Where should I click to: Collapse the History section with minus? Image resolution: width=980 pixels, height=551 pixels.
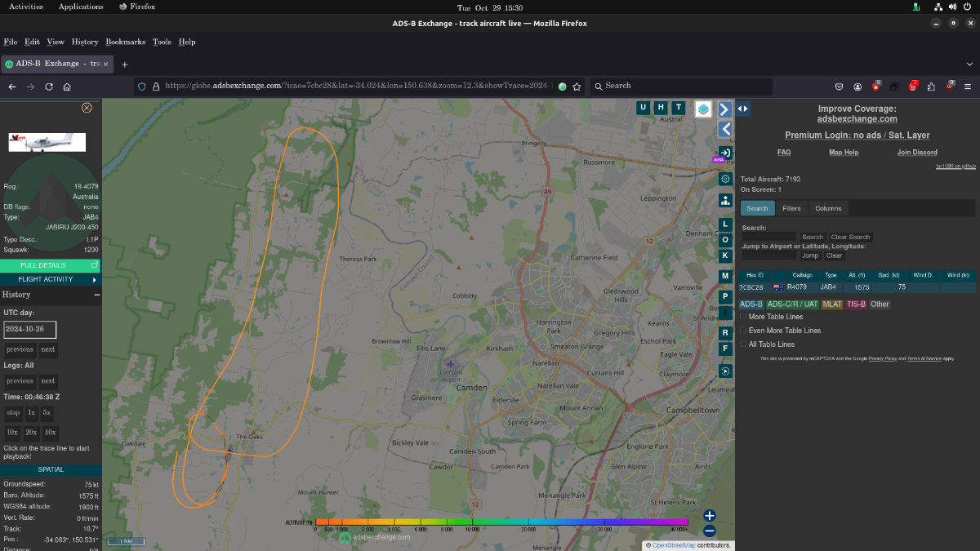pyautogui.click(x=96, y=295)
